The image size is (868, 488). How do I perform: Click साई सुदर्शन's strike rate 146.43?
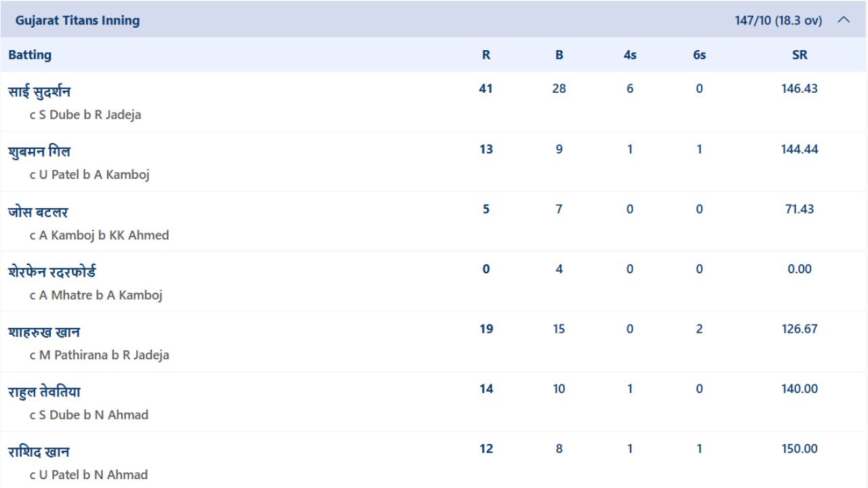coord(800,89)
